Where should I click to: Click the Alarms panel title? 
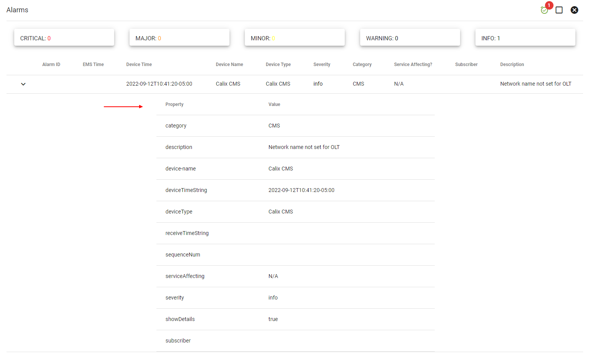[17, 10]
